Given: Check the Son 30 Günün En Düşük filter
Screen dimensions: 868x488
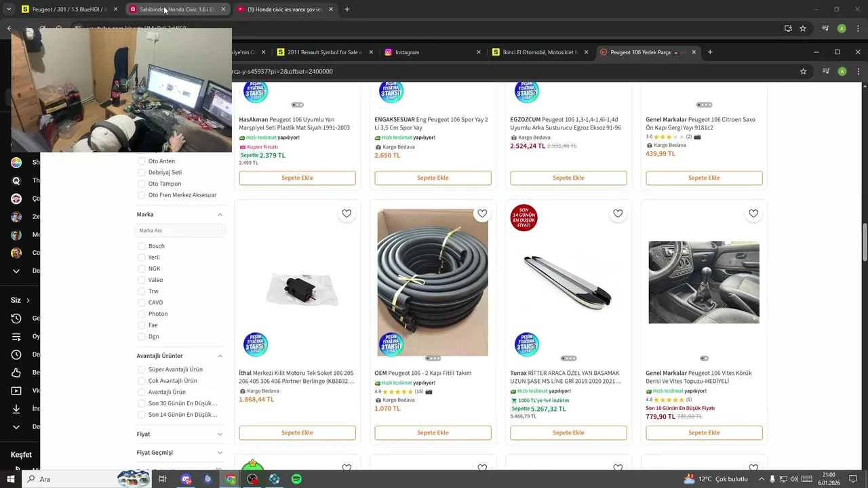Looking at the screenshot, I should (x=141, y=403).
